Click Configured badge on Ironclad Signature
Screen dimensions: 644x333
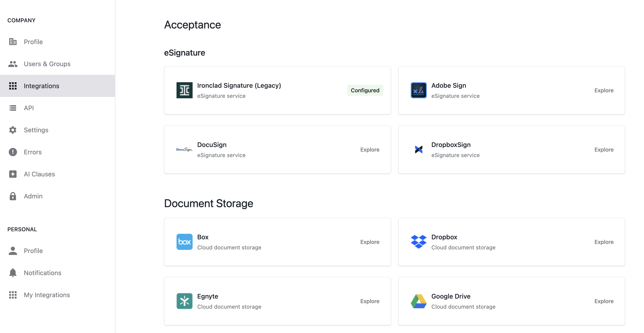pos(365,90)
